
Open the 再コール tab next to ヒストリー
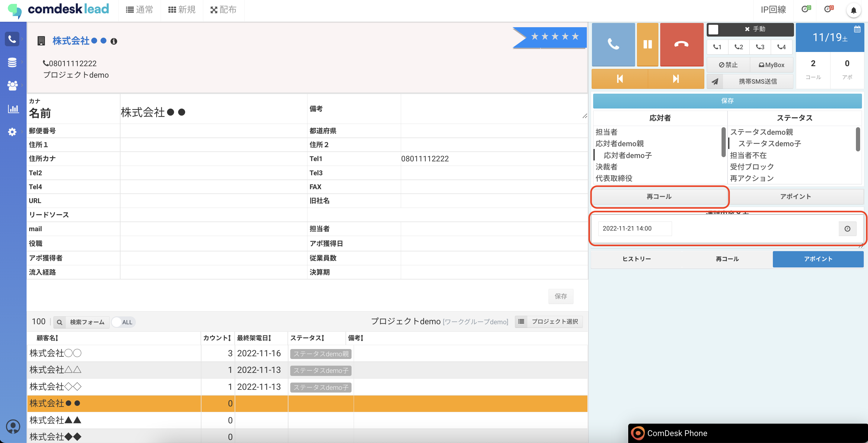[727, 259]
